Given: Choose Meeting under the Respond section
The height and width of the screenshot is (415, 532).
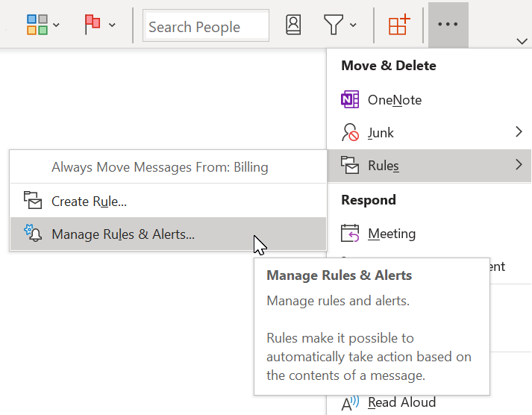Looking at the screenshot, I should pos(391,233).
